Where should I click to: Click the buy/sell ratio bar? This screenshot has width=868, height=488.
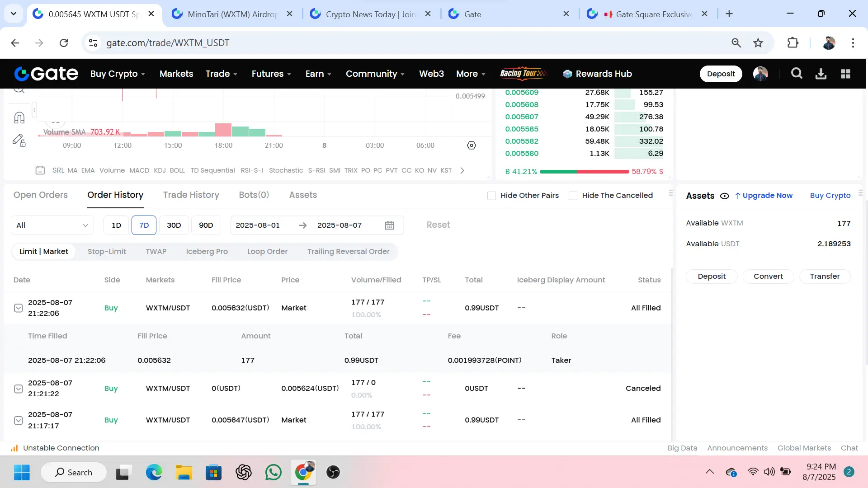point(584,172)
